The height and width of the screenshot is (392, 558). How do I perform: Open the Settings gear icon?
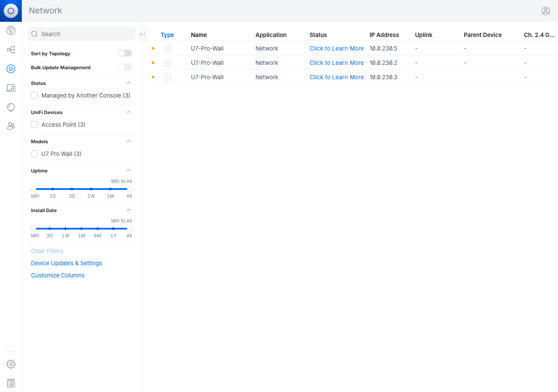(x=11, y=364)
